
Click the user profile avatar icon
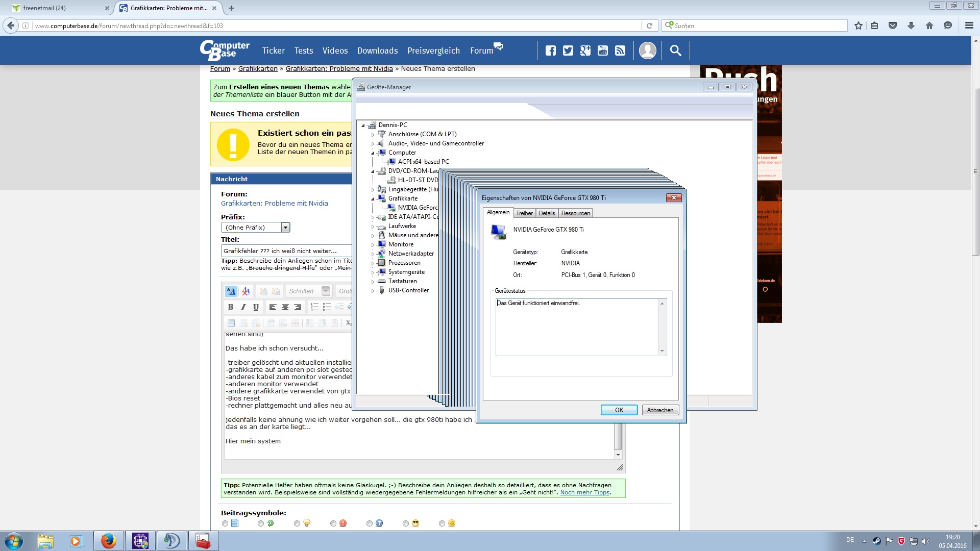coord(647,51)
